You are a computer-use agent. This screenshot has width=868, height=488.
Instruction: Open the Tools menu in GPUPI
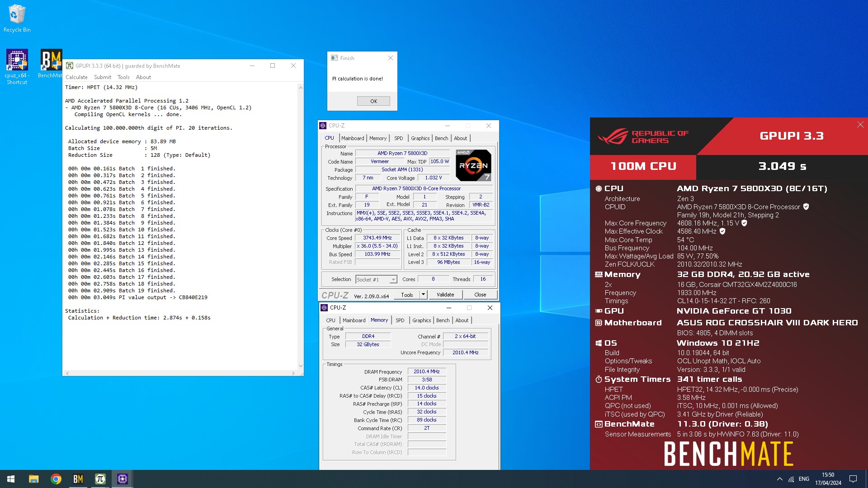coord(123,77)
